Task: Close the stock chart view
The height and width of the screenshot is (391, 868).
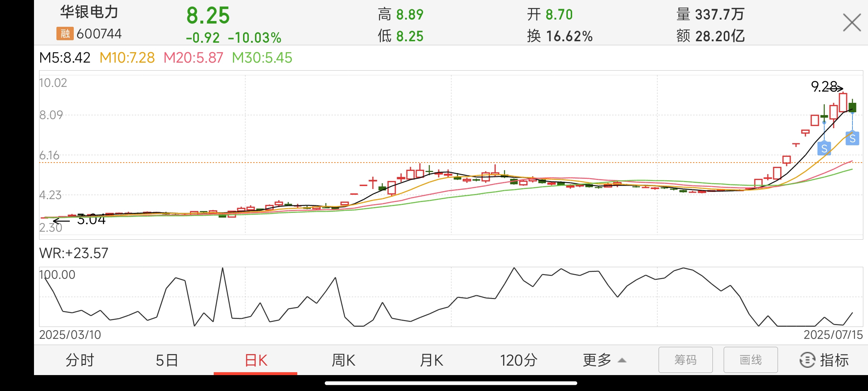Action: 852,22
